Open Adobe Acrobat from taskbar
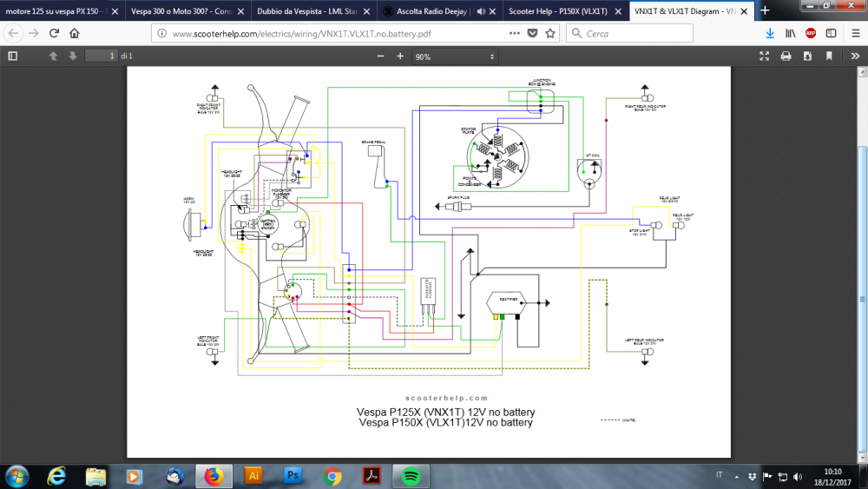The image size is (868, 489). click(x=372, y=476)
